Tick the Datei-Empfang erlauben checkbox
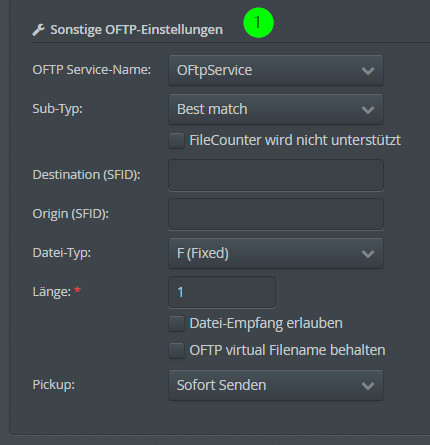430x445 pixels. (x=176, y=324)
